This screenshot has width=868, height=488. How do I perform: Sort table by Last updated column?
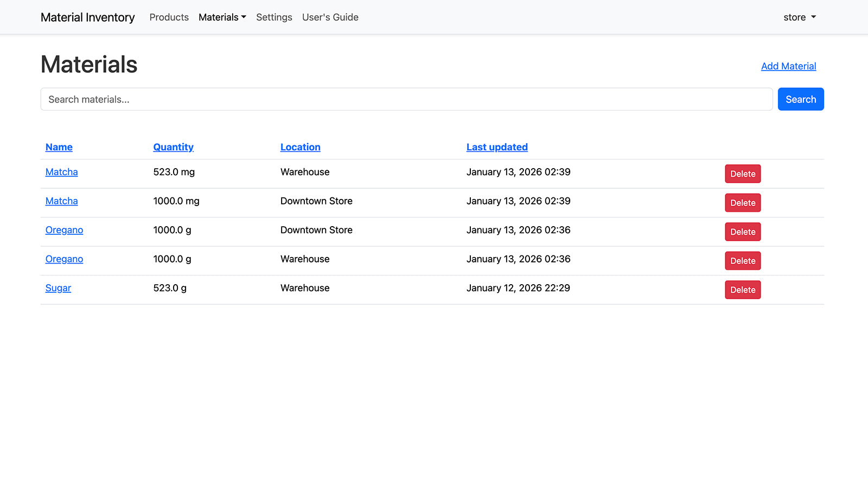pyautogui.click(x=496, y=147)
